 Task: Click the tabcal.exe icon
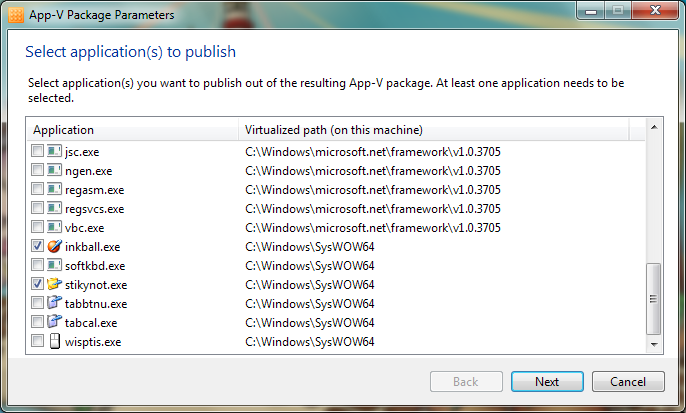[x=54, y=322]
